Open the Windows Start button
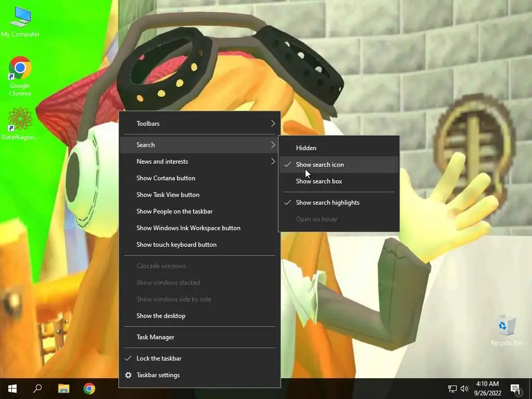Image resolution: width=532 pixels, height=399 pixels. tap(12, 389)
